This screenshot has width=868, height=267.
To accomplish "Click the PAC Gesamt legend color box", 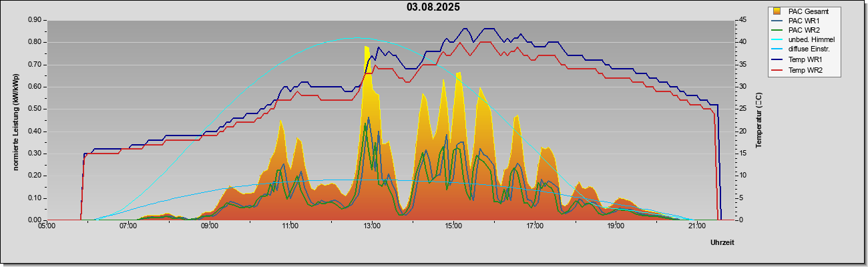I will [x=778, y=11].
